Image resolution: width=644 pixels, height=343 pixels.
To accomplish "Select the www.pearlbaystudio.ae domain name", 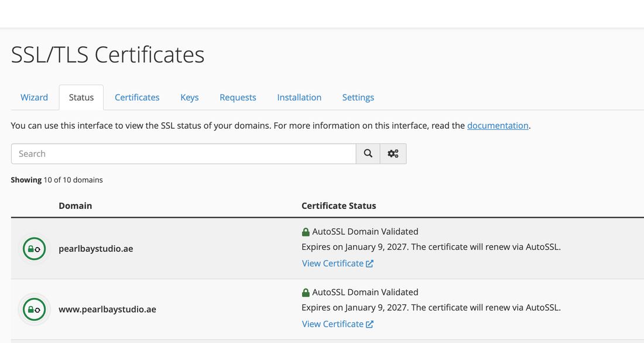I will point(107,309).
